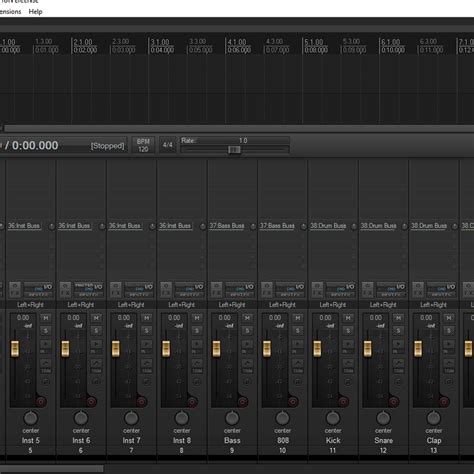Arm the 808 track for recording

(293, 402)
